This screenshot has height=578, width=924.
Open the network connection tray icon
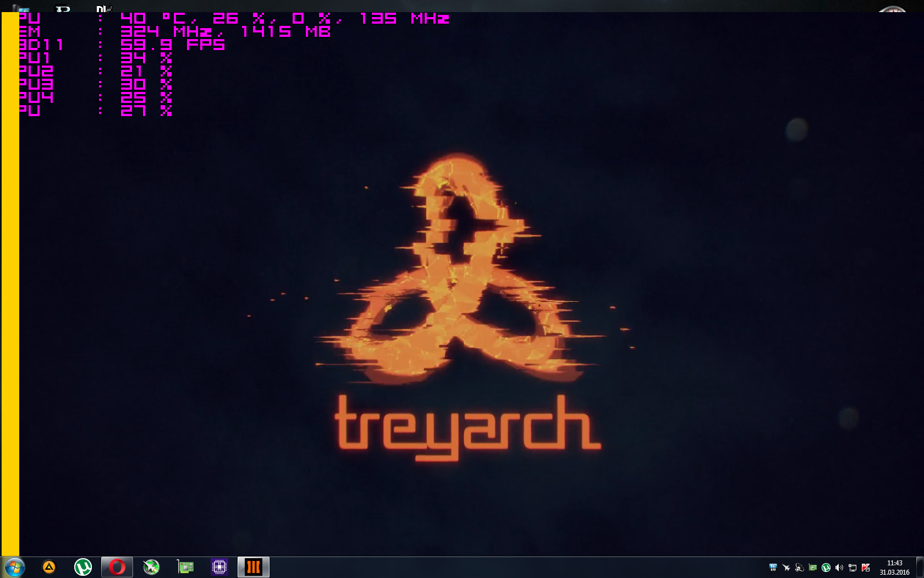(853, 568)
